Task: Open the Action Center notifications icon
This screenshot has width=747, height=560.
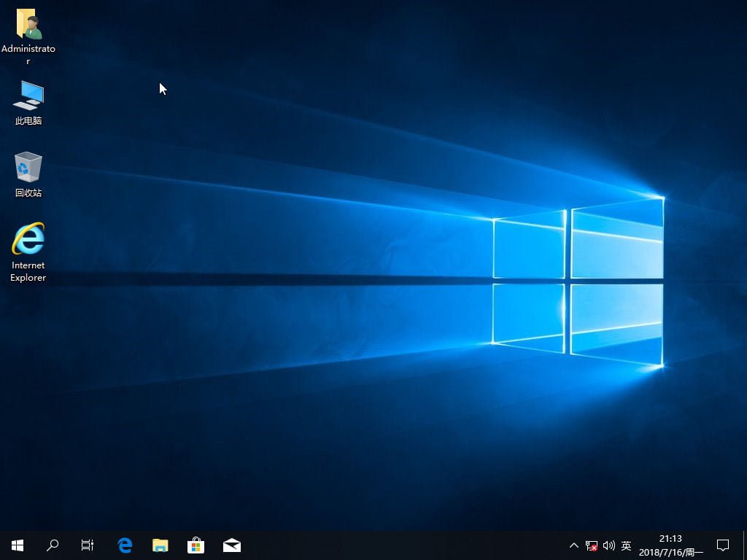Action: [723, 545]
